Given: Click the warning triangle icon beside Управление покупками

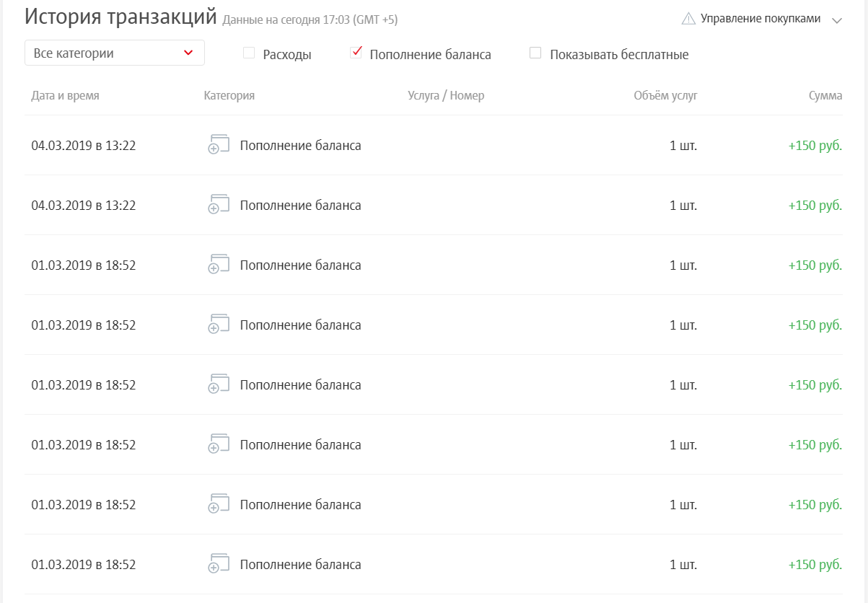Looking at the screenshot, I should coord(688,19).
